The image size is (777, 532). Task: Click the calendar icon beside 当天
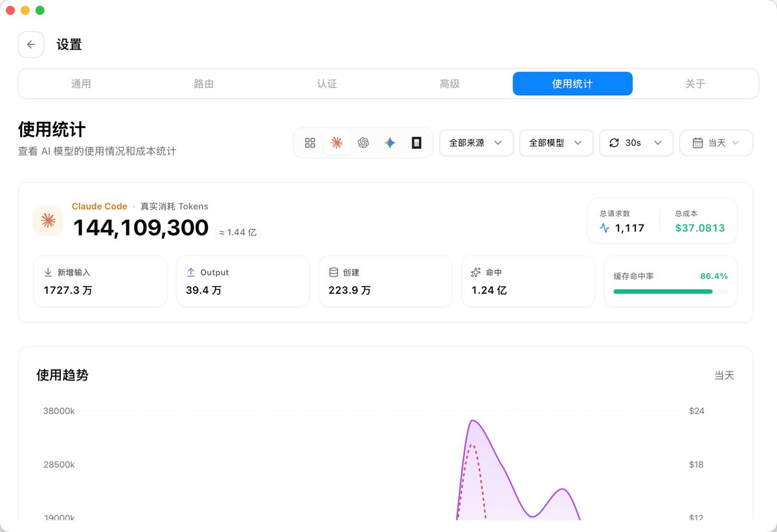pyautogui.click(x=697, y=143)
